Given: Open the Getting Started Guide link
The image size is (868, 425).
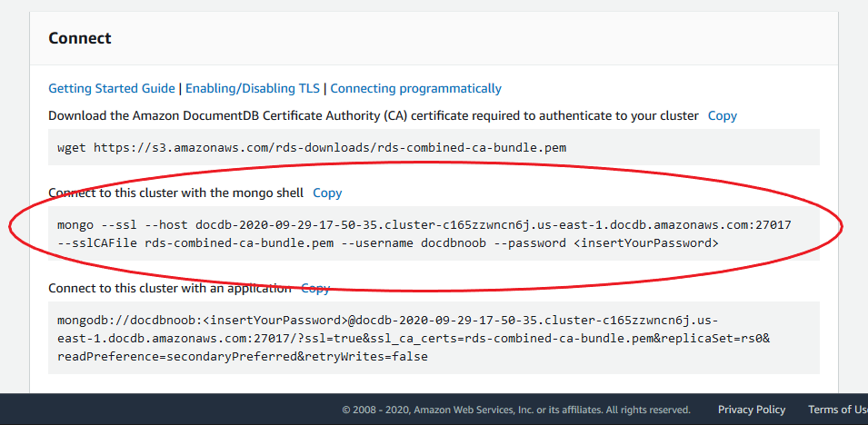Looking at the screenshot, I should tap(111, 88).
